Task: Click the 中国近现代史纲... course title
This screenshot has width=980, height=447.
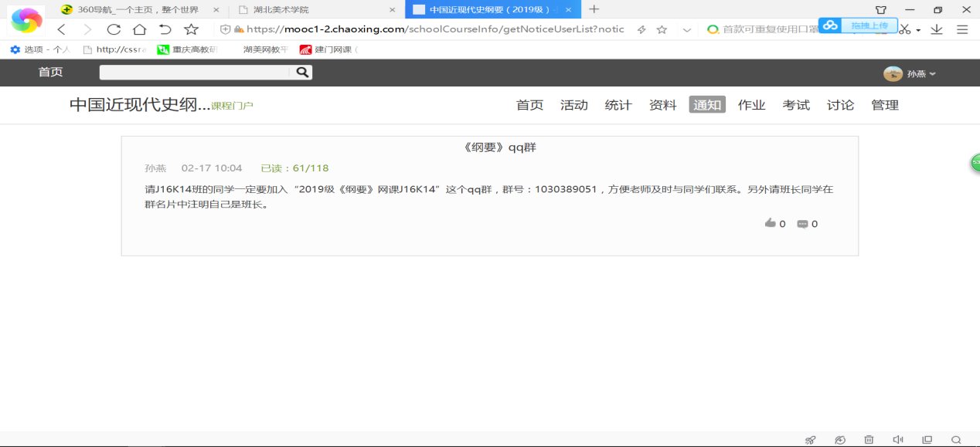Action: coord(140,105)
